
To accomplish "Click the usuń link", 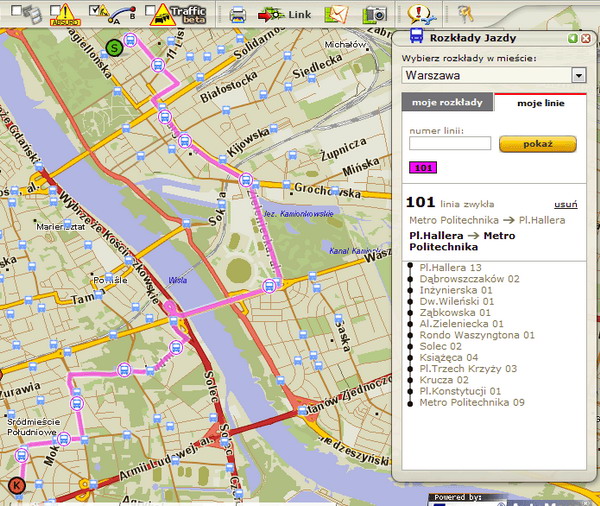I will 566,204.
